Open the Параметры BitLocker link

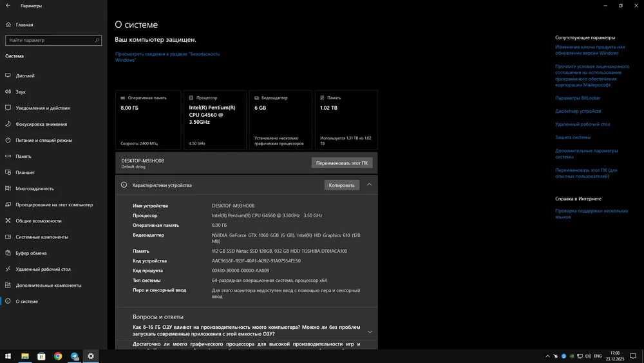click(x=578, y=98)
